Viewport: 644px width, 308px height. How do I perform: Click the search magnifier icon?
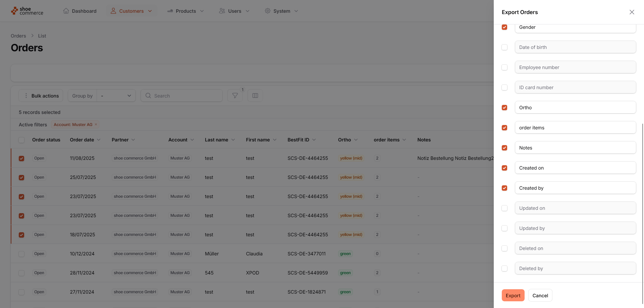148,96
